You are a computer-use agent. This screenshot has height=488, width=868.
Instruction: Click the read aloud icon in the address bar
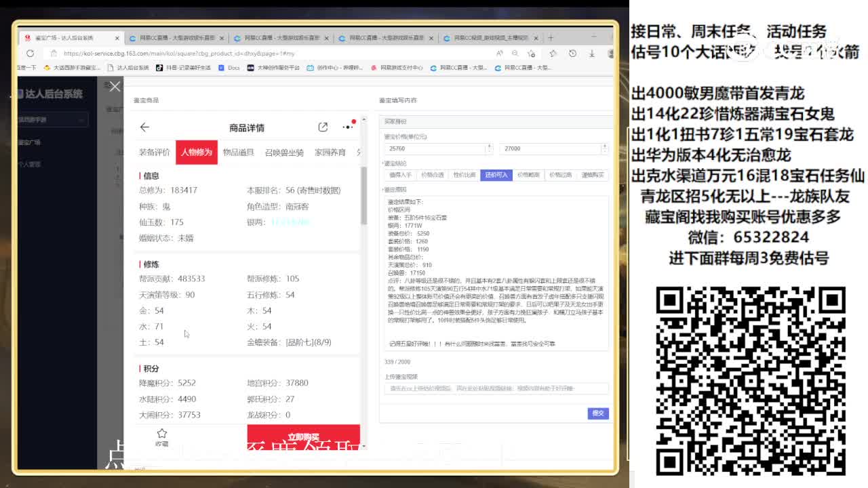click(x=500, y=53)
